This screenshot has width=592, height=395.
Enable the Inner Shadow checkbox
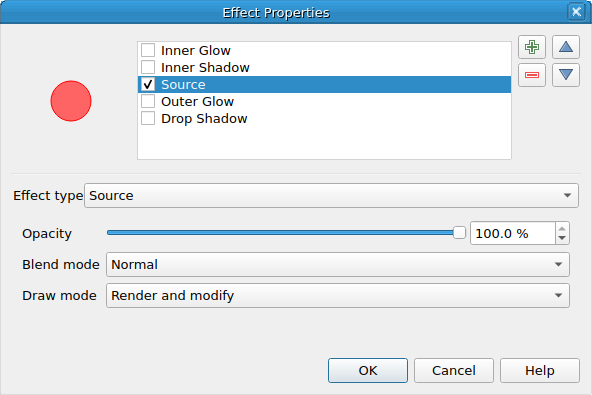point(148,67)
